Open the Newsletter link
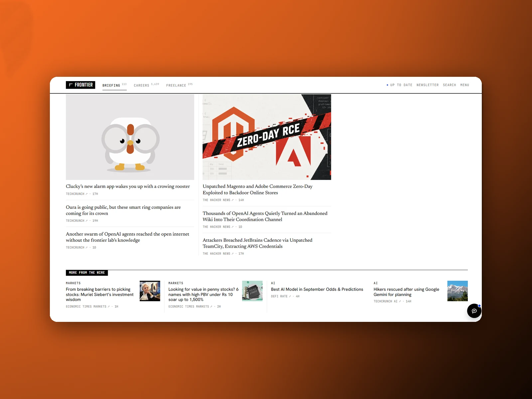 428,85
